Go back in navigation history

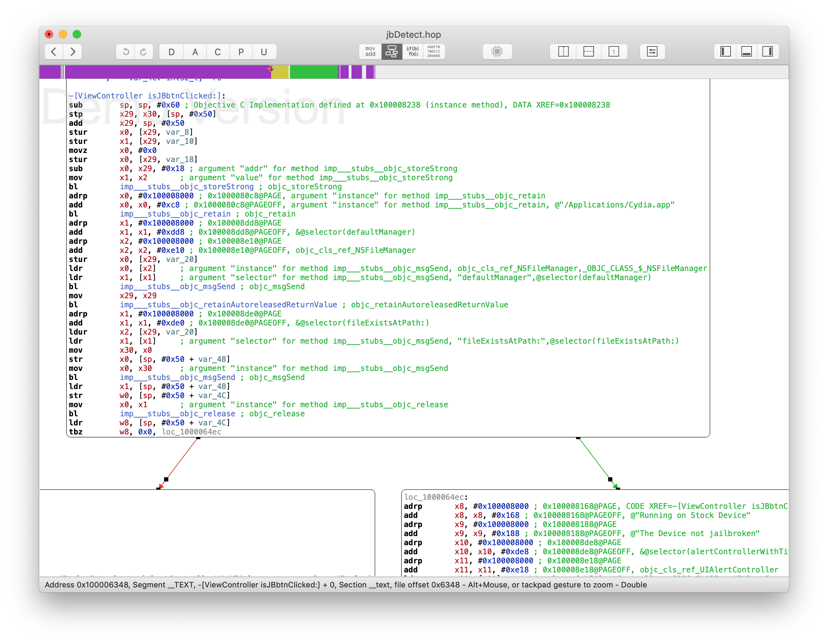point(54,52)
